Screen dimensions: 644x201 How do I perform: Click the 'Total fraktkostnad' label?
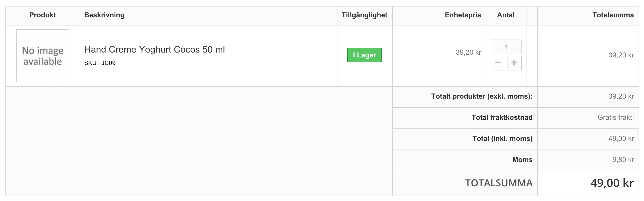click(x=502, y=117)
